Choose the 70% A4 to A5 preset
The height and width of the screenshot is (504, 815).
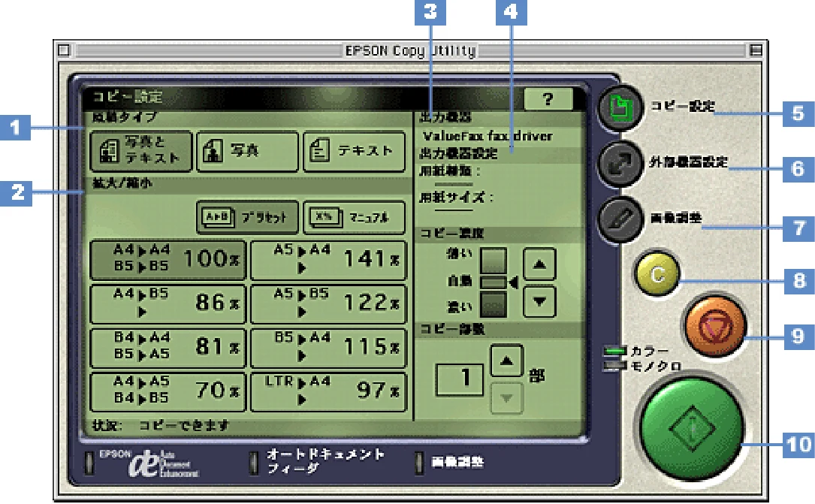(x=168, y=391)
